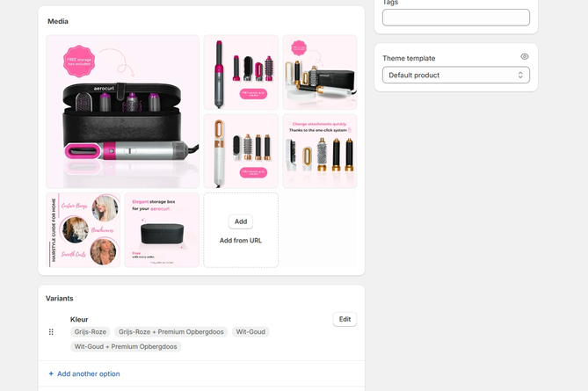This screenshot has width=588, height=391.
Task: Select the white-gold set with black case thumbnail
Action: (x=320, y=72)
